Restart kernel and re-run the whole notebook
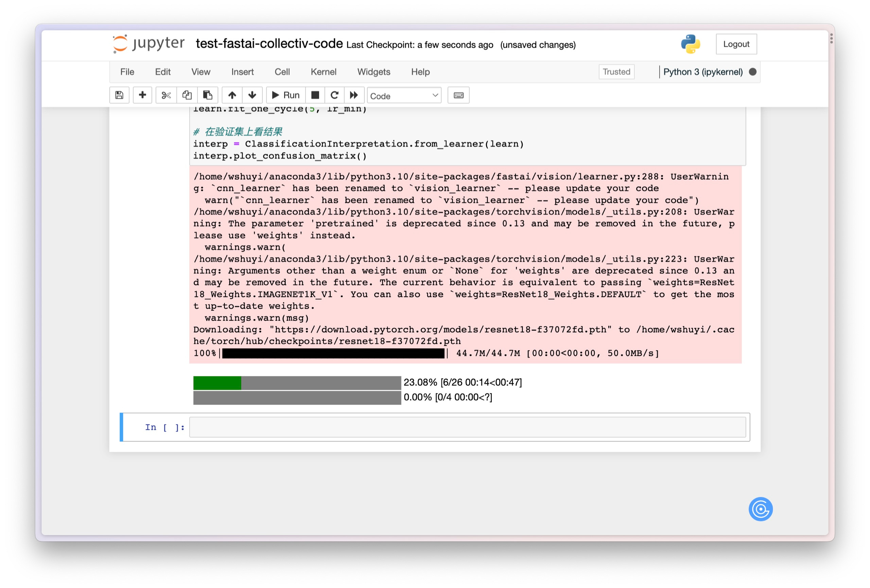 tap(354, 95)
